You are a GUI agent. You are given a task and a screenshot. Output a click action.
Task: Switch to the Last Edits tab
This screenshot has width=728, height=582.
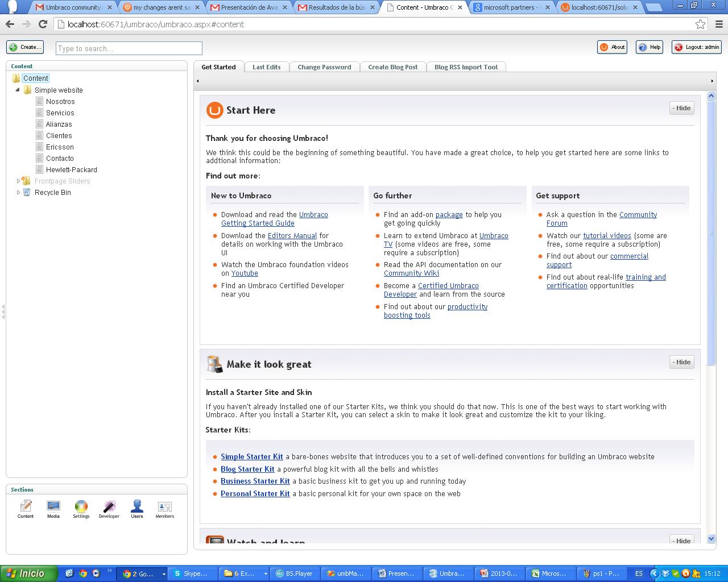click(x=266, y=67)
